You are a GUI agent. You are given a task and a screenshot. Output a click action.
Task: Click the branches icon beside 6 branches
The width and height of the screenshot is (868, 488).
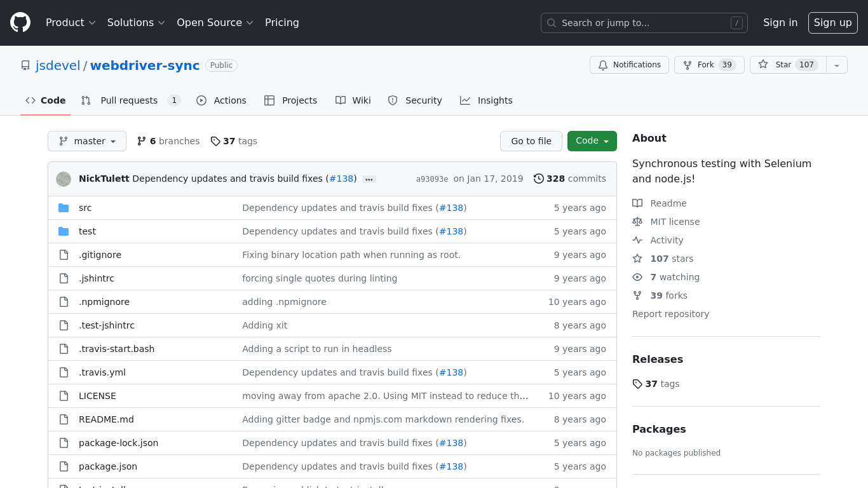tap(142, 141)
